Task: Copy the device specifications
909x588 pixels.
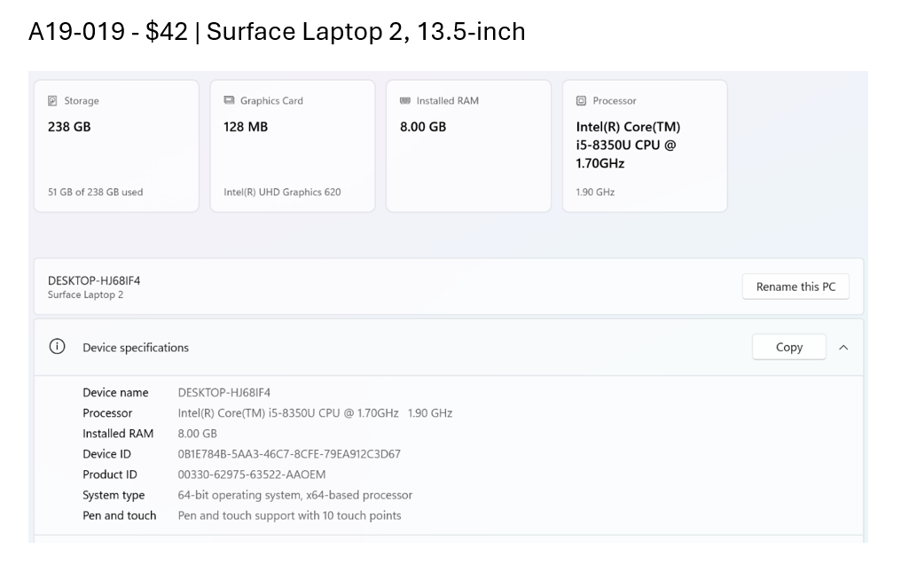Action: (788, 346)
